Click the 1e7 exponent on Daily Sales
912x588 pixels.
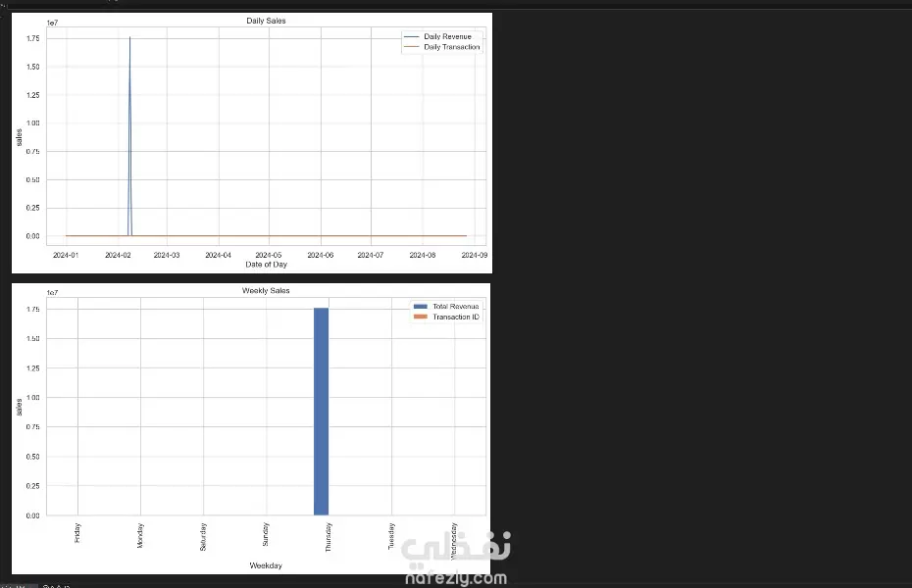pyautogui.click(x=52, y=23)
